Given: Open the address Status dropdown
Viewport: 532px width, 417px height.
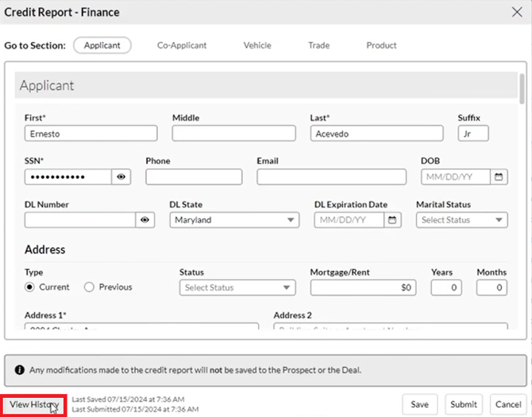Looking at the screenshot, I should [x=237, y=288].
